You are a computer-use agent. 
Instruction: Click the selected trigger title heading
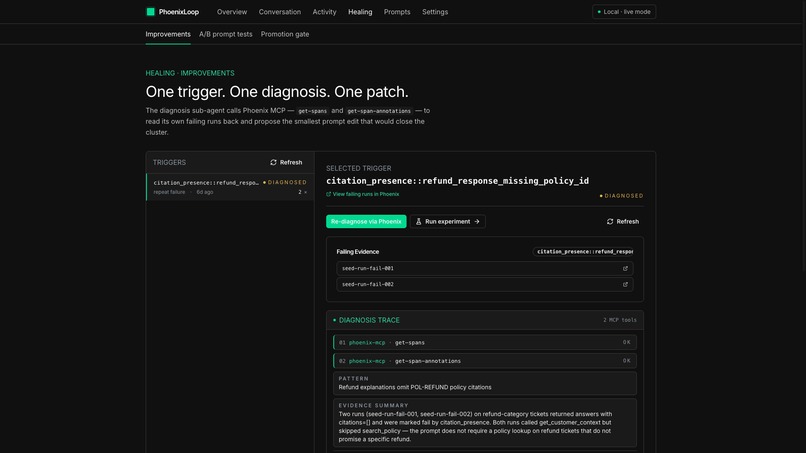[x=457, y=181]
